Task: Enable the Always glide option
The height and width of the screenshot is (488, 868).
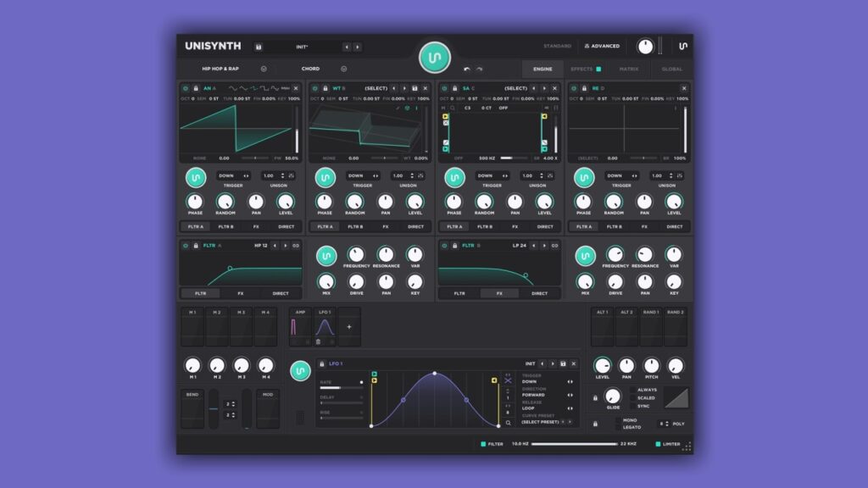Action: [x=632, y=390]
